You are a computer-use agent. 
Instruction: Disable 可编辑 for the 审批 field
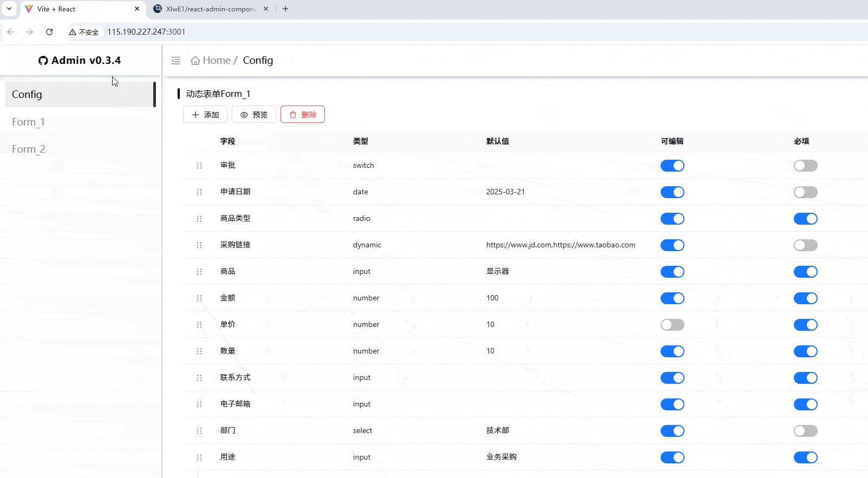(673, 166)
